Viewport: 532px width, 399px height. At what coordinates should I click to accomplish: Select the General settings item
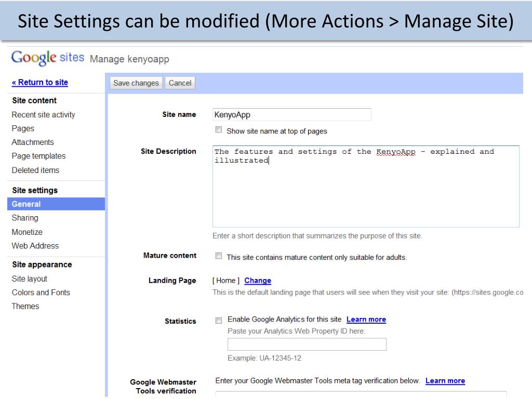pos(56,204)
